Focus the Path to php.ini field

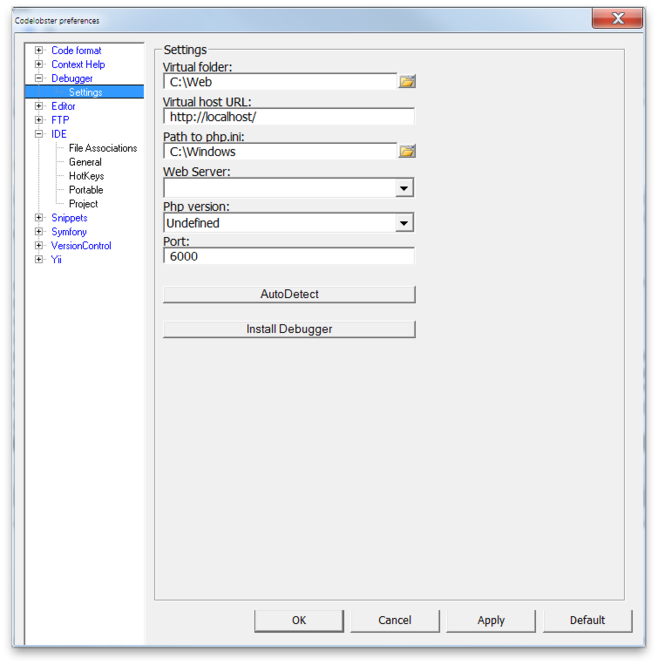click(x=280, y=151)
